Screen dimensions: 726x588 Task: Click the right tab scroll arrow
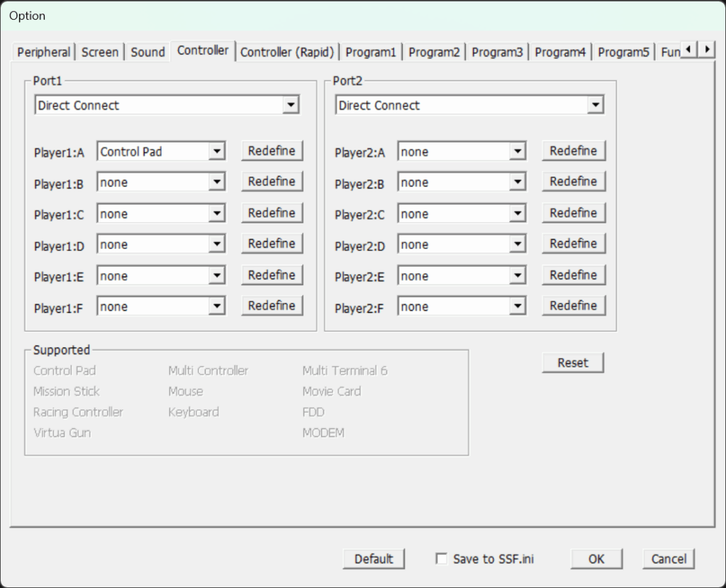706,50
